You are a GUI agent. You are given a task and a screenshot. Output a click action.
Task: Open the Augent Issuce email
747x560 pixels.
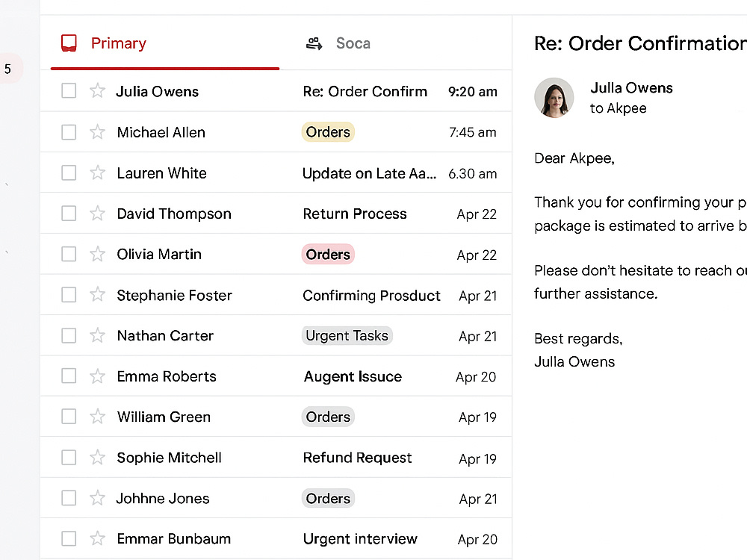pyautogui.click(x=353, y=376)
